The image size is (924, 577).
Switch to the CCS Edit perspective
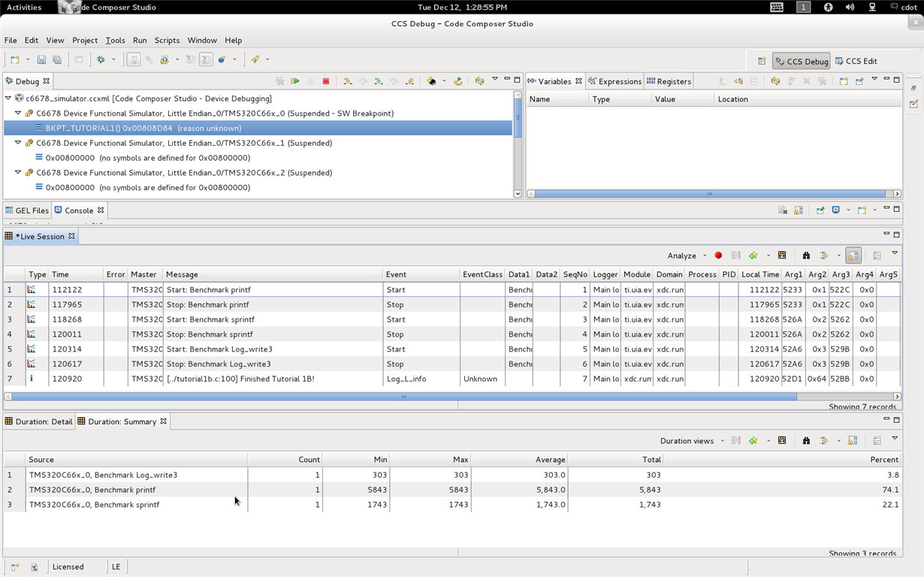[x=856, y=61]
